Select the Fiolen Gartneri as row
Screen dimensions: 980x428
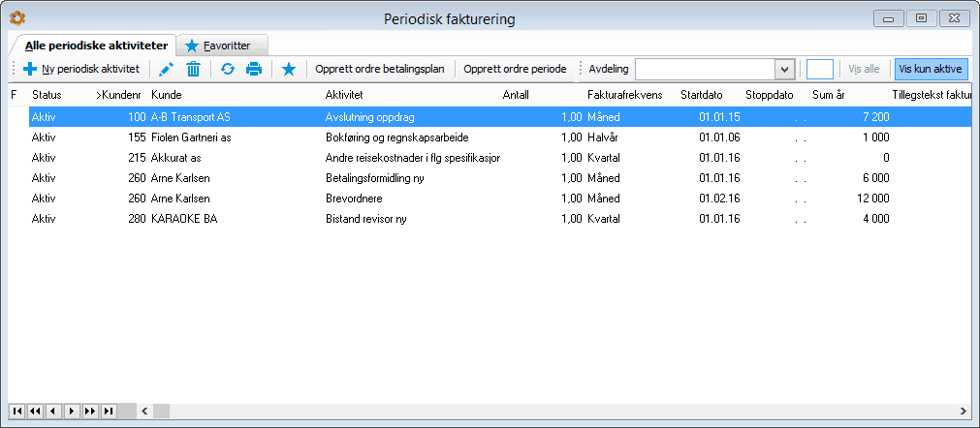pyautogui.click(x=499, y=138)
